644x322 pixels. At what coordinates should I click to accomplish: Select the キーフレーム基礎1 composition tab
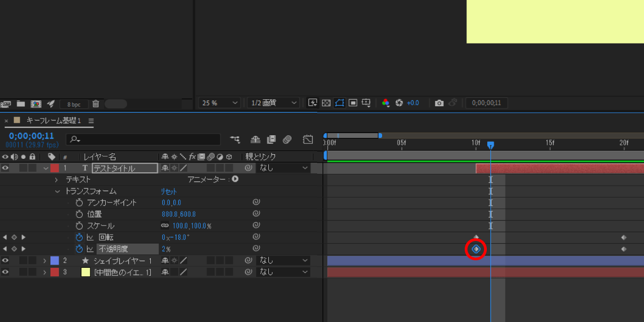click(54, 121)
